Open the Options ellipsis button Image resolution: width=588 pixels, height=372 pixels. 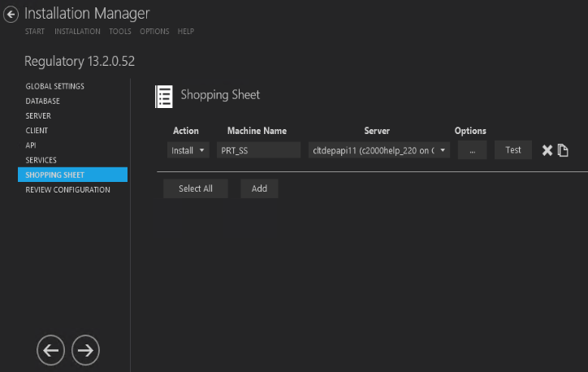tap(472, 150)
